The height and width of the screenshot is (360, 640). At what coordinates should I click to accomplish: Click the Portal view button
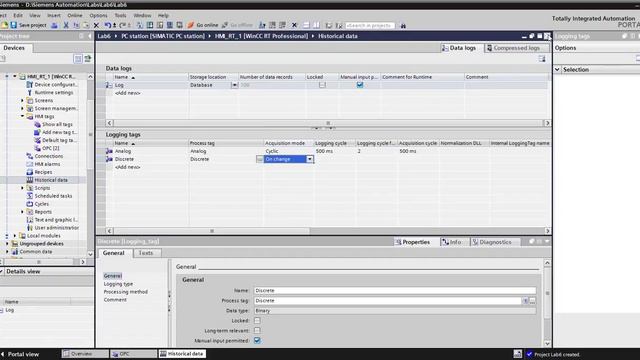pyautogui.click(x=20, y=354)
